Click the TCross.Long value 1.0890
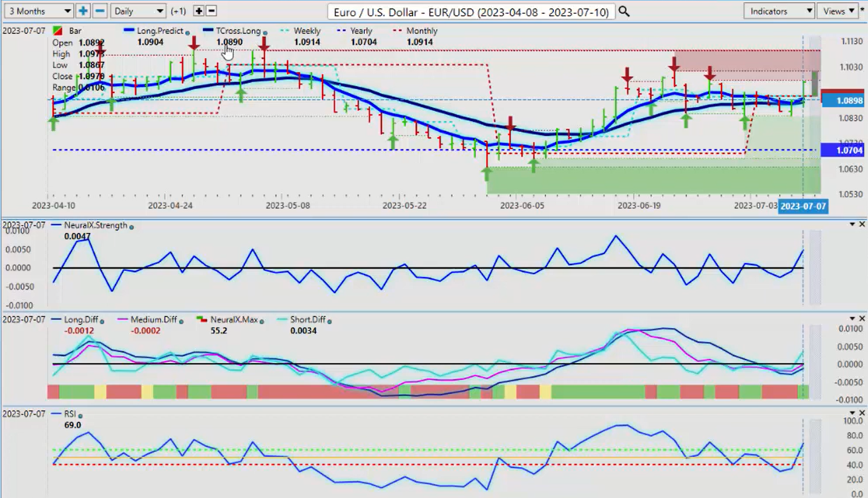Viewport: 868px width, 498px height. click(x=229, y=42)
